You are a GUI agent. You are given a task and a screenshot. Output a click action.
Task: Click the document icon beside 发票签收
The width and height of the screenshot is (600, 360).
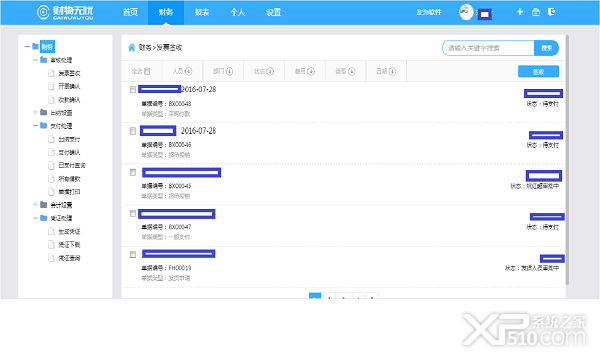click(51, 73)
